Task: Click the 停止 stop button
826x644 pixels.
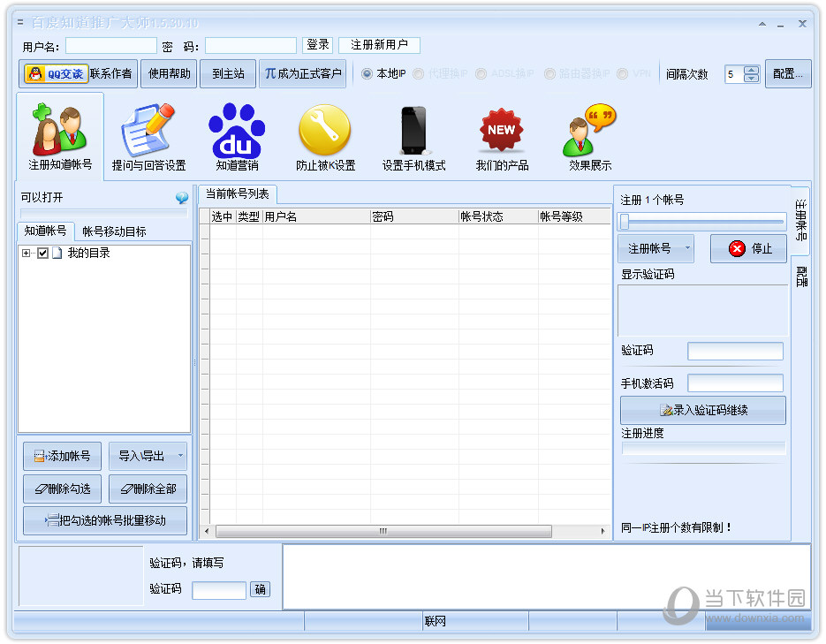Action: pyautogui.click(x=748, y=248)
